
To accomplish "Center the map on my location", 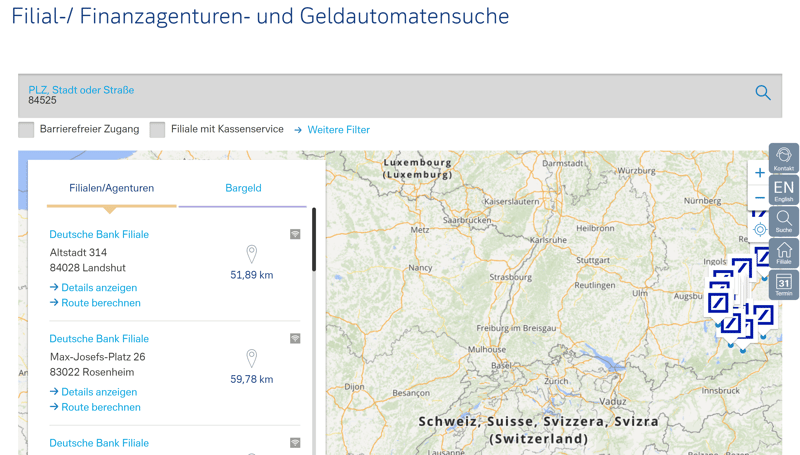I will click(x=759, y=229).
